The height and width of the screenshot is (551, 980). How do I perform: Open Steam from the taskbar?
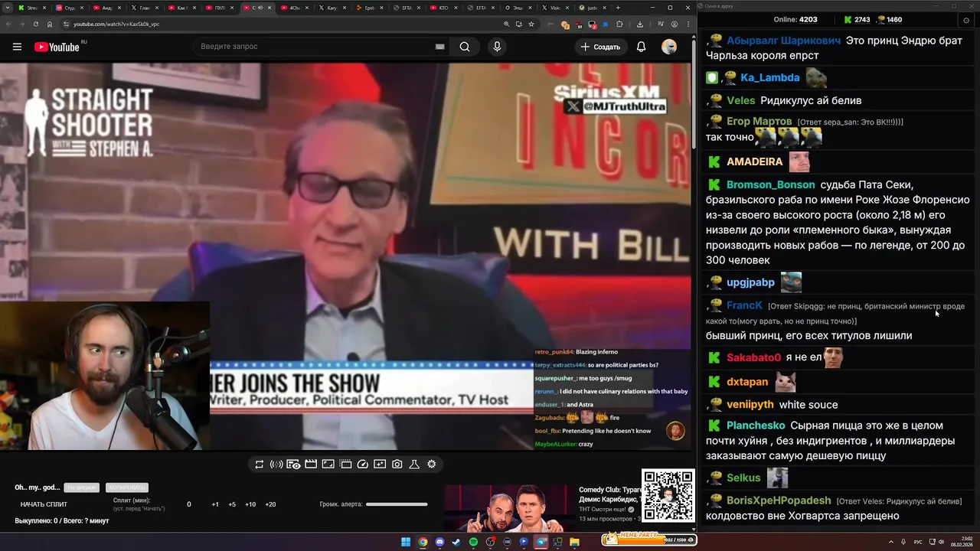[456, 542]
